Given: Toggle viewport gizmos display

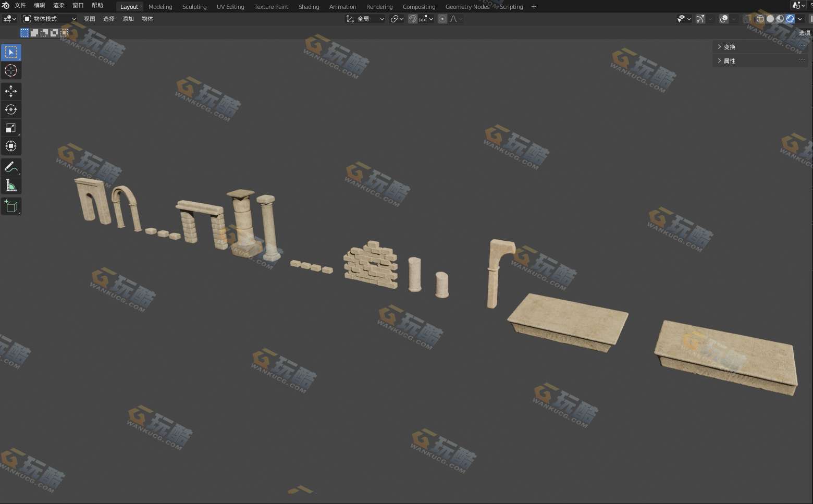Looking at the screenshot, I should coord(700,19).
